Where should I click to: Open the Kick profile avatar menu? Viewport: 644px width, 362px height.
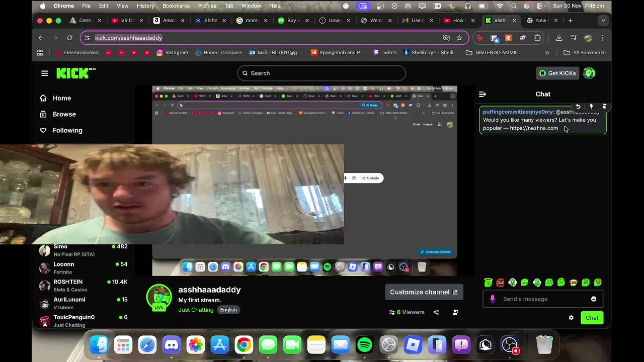(x=589, y=73)
